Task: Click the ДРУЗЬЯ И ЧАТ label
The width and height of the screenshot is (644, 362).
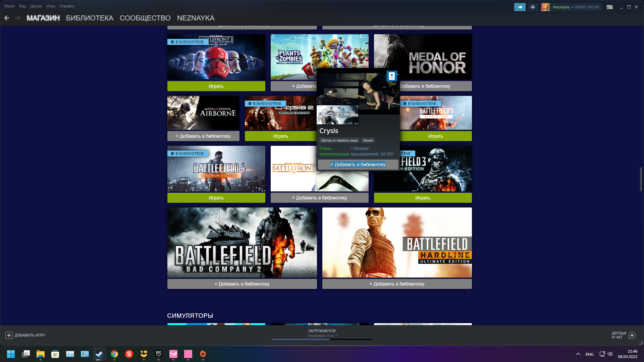Action: (619, 335)
